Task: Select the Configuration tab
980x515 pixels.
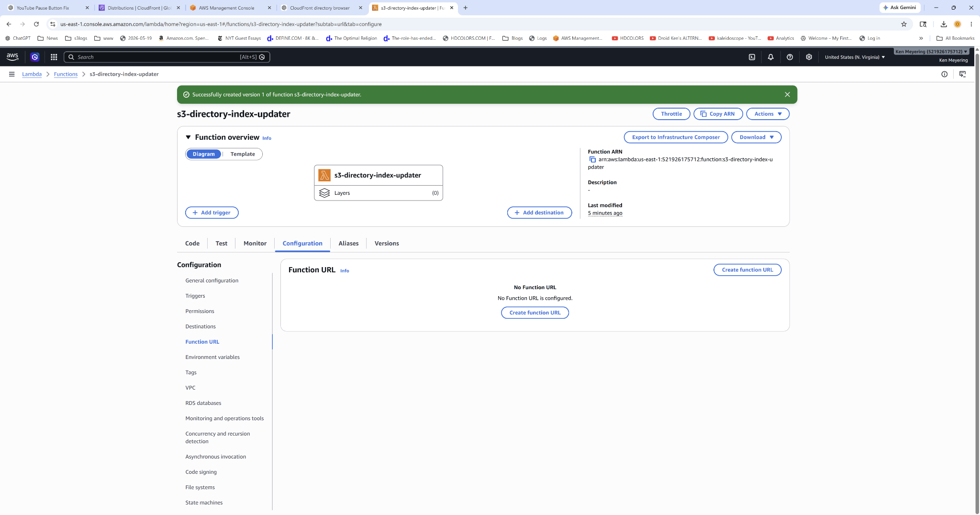Action: 302,243
